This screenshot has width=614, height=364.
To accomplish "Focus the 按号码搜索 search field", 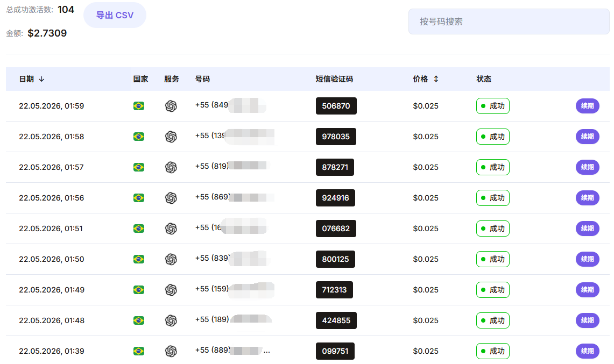I will click(x=509, y=22).
